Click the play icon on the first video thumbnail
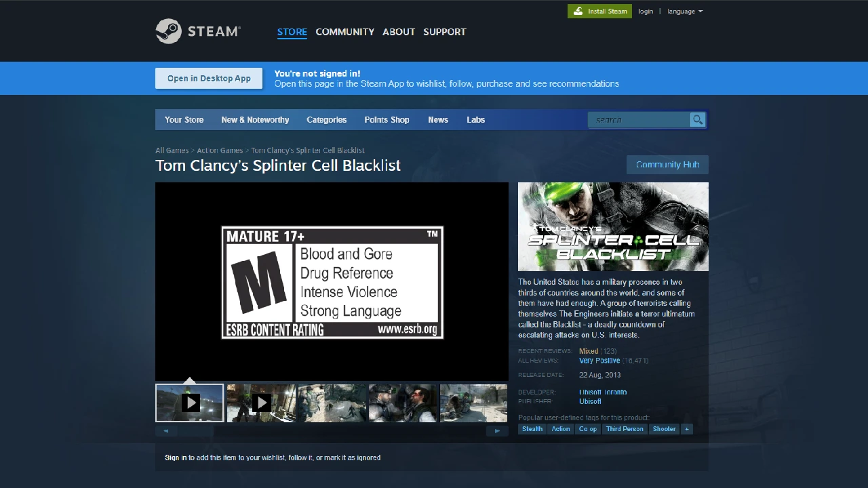The height and width of the screenshot is (488, 868). 189,402
